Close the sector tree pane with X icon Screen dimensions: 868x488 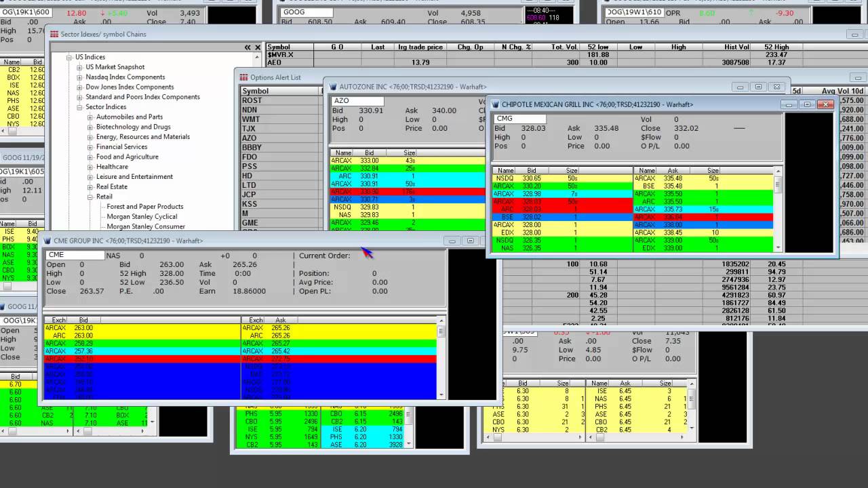coord(258,47)
